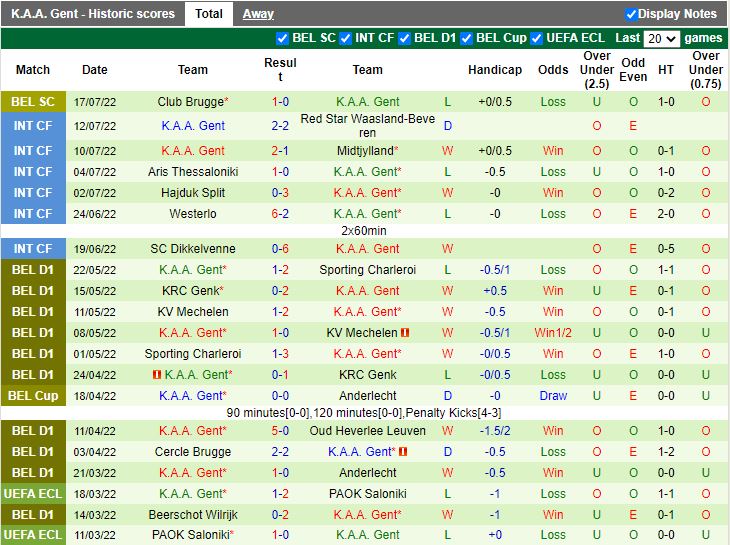The image size is (730, 545).
Task: Click the Date column header
Action: coord(95,70)
